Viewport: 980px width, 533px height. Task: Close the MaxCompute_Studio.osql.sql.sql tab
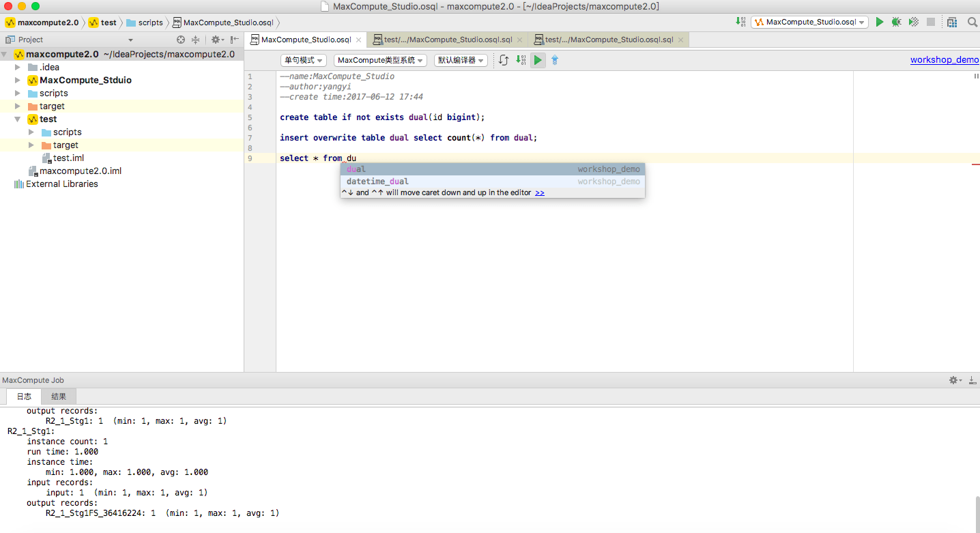680,40
